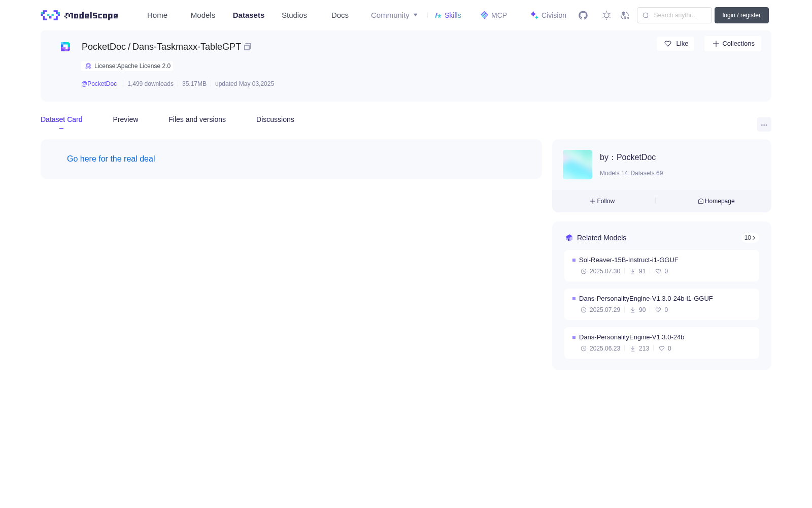Viewport: 812px width, 508px height.
Task: Switch to the Preview tab
Action: (x=125, y=119)
